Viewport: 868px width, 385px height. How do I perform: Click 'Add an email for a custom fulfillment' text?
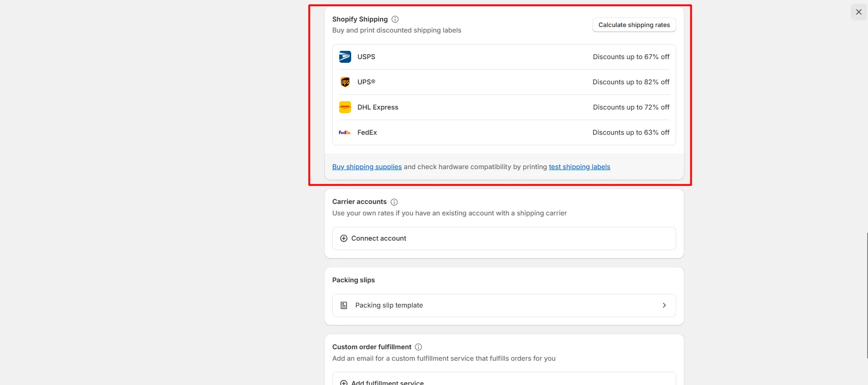pos(444,358)
